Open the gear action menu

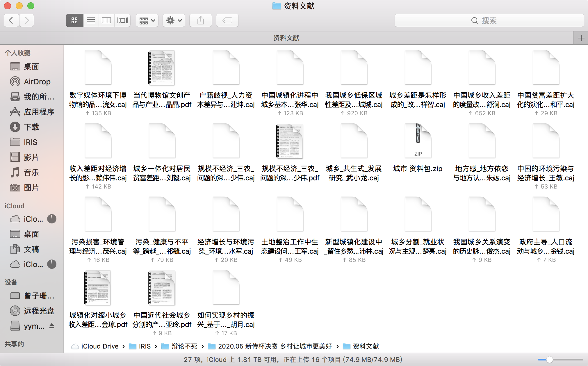pos(174,20)
